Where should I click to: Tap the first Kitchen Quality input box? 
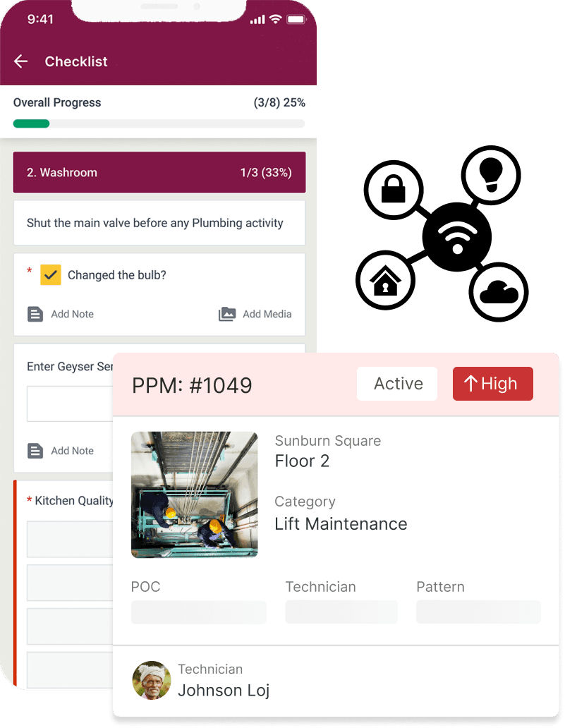(x=69, y=540)
